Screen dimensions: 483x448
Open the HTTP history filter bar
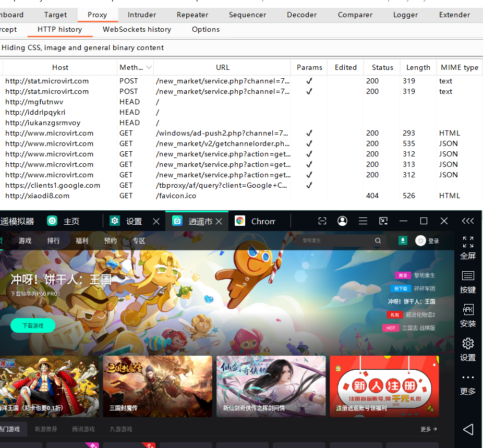tap(241, 48)
